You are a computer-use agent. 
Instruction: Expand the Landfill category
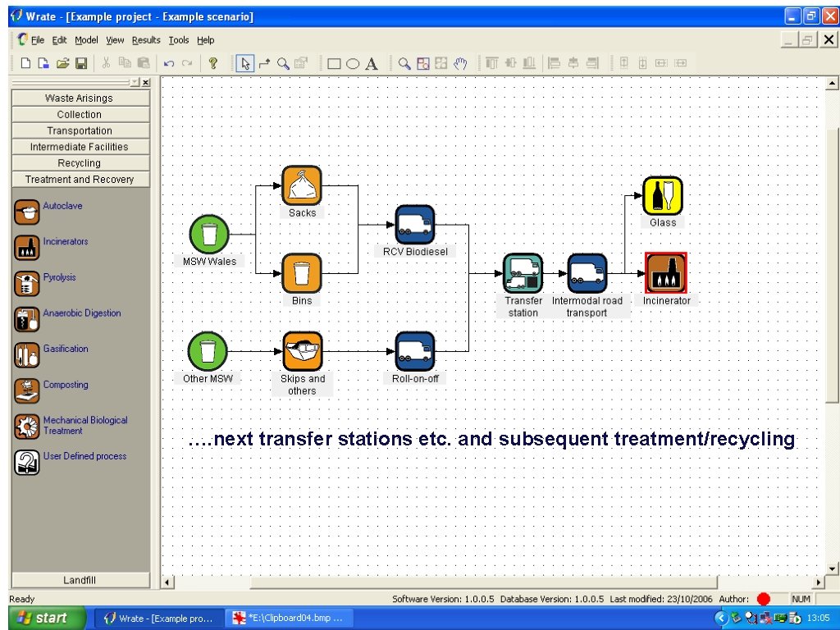coord(80,580)
